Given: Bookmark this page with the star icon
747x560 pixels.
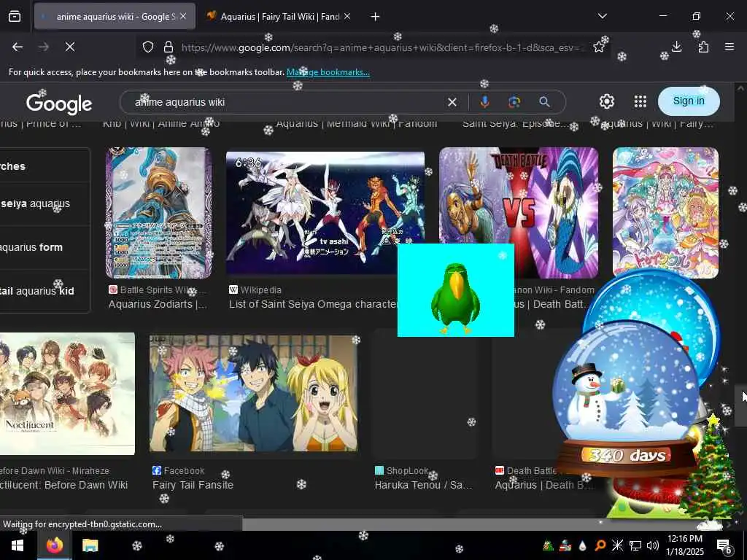Looking at the screenshot, I should 598,47.
